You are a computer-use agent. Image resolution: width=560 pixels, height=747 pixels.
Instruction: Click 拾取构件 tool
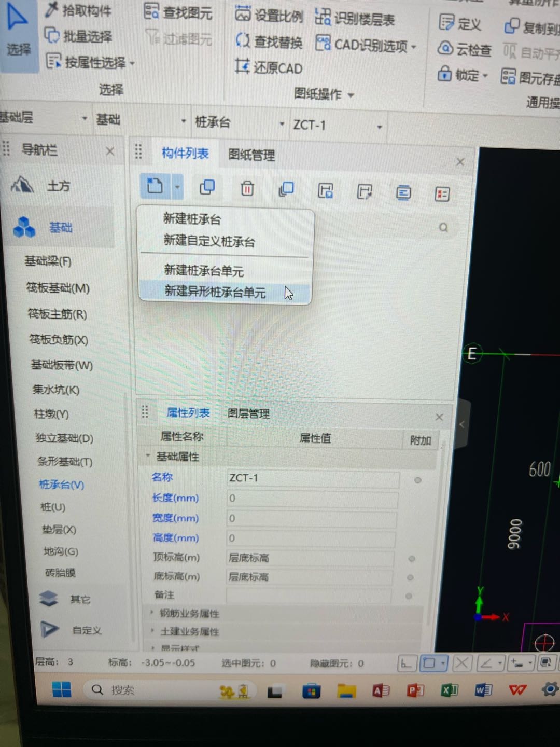click(79, 10)
